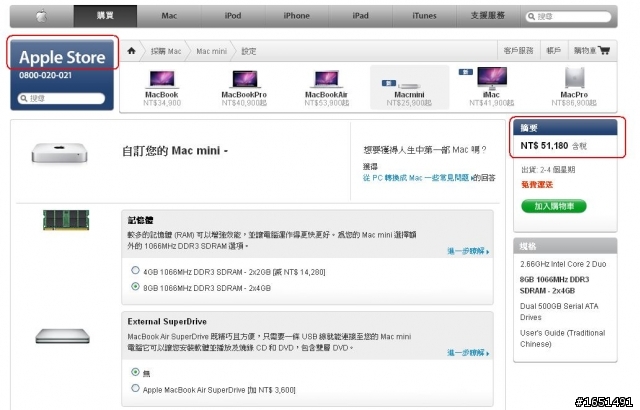The image size is (640, 410).
Task: Select no SuperDrive option (無)
Action: pyautogui.click(x=135, y=372)
